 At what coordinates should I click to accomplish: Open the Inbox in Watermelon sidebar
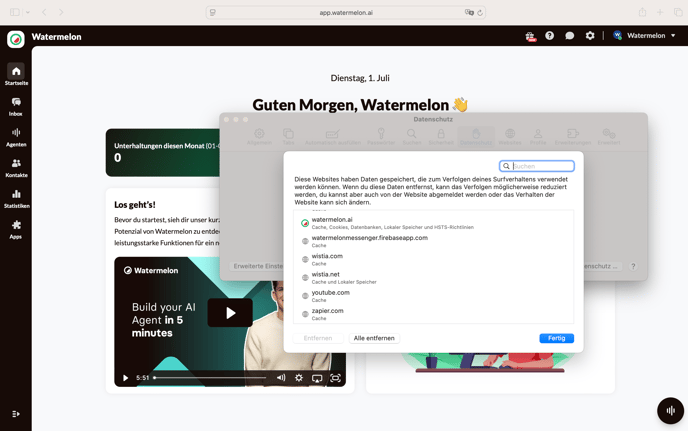click(16, 107)
